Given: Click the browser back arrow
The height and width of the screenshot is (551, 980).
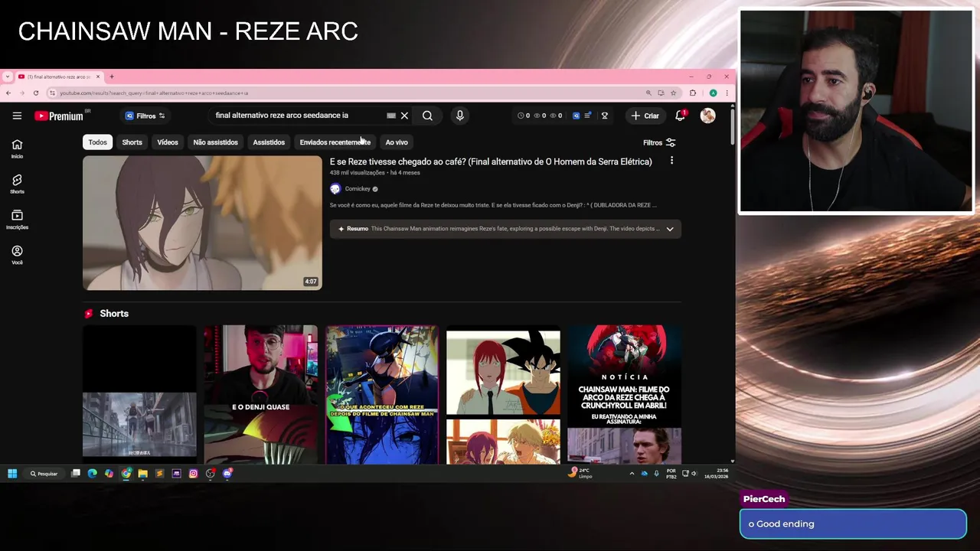Looking at the screenshot, I should 8,93.
